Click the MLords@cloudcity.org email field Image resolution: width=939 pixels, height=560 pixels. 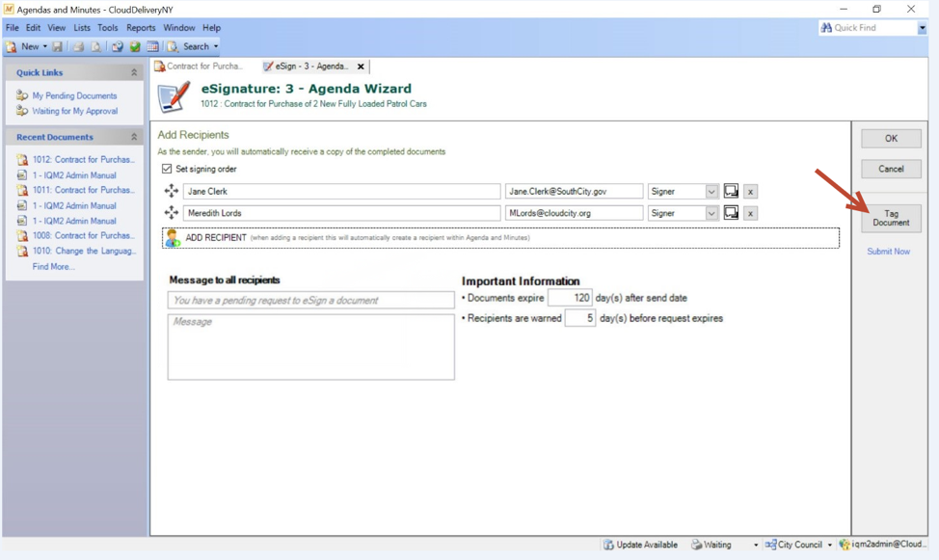pyautogui.click(x=574, y=213)
